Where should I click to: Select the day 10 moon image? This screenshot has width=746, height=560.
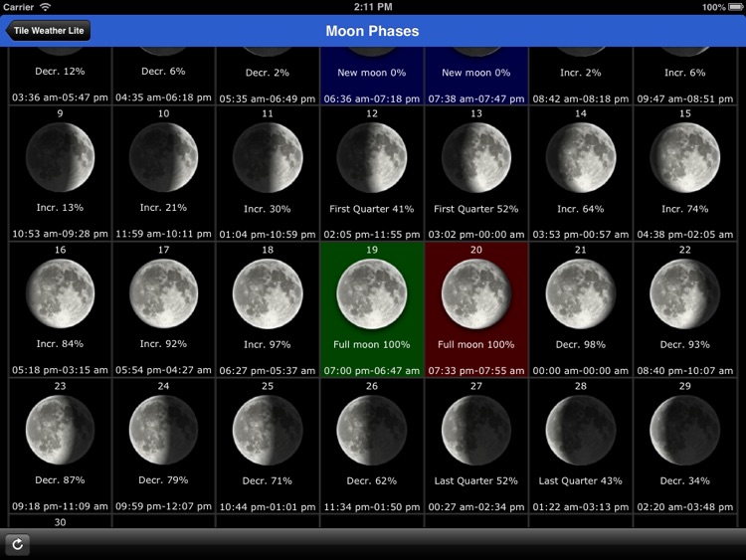164,157
